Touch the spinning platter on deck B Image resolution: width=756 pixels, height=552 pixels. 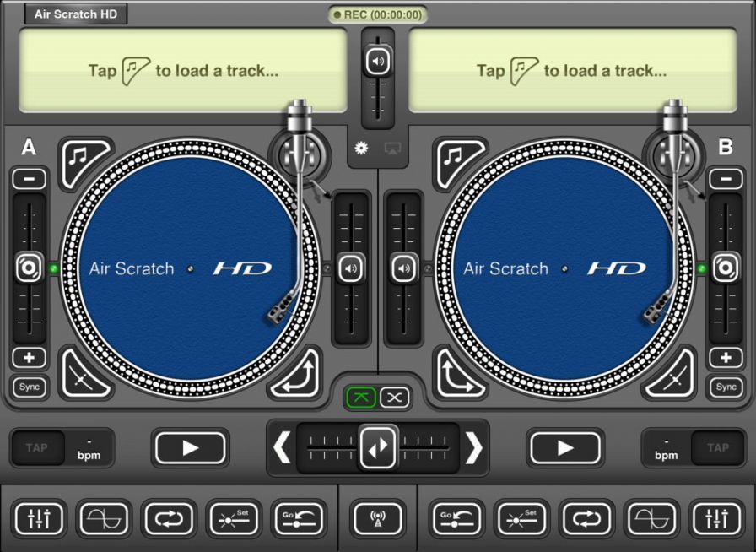(x=565, y=268)
